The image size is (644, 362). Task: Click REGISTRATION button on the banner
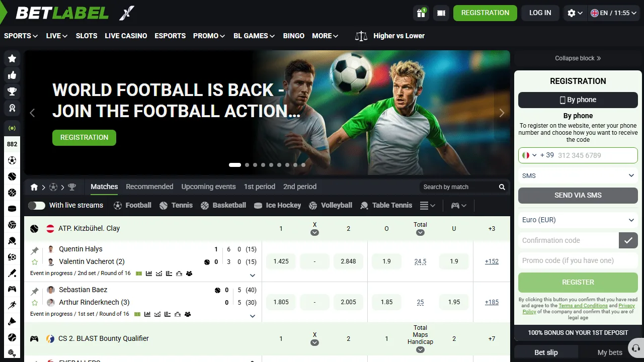click(x=84, y=137)
